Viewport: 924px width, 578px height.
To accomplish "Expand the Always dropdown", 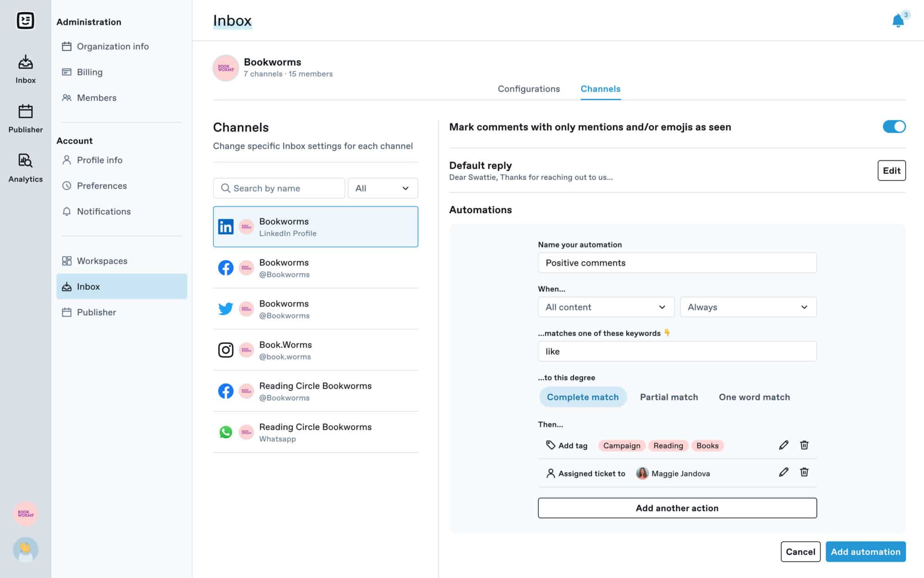I will click(x=748, y=307).
